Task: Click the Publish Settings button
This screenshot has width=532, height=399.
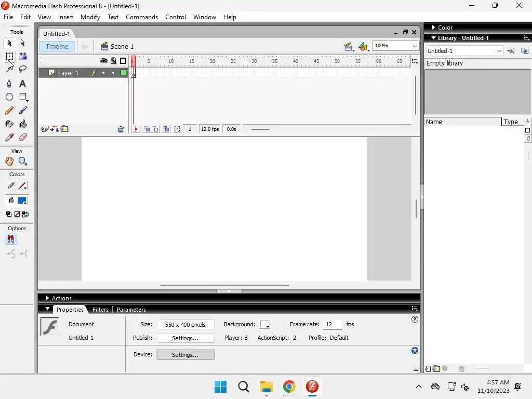Action: click(x=185, y=338)
